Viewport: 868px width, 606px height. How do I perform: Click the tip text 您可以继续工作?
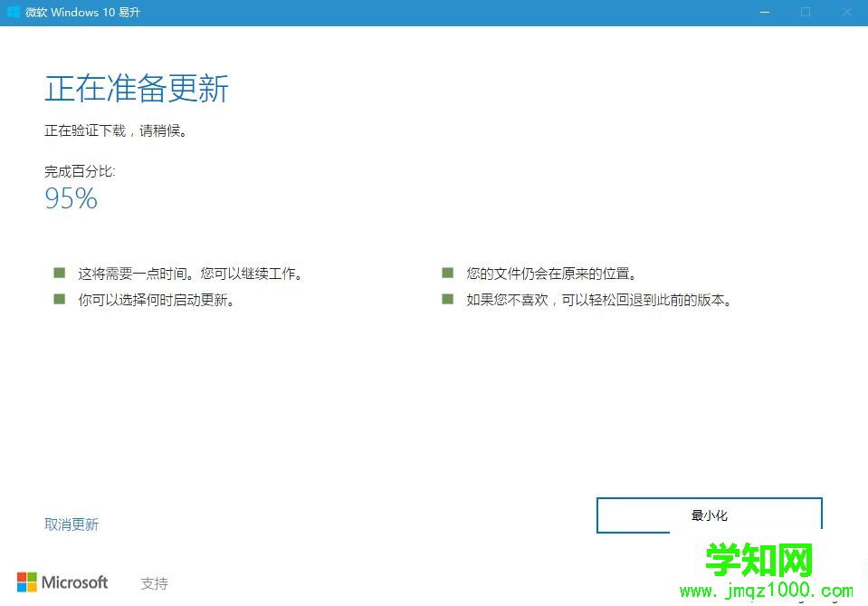click(250, 273)
